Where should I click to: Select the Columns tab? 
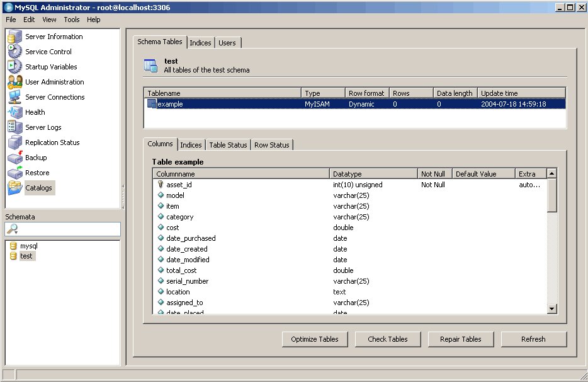pyautogui.click(x=160, y=144)
